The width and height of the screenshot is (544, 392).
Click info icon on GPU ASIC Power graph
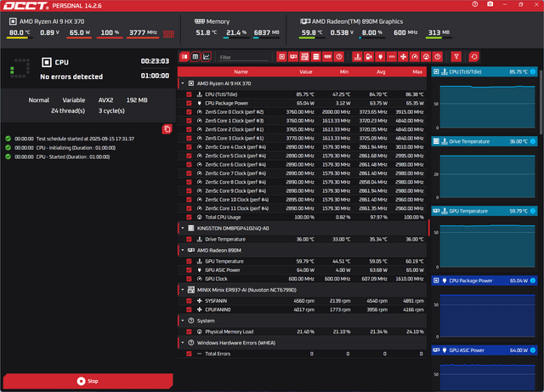(533, 350)
